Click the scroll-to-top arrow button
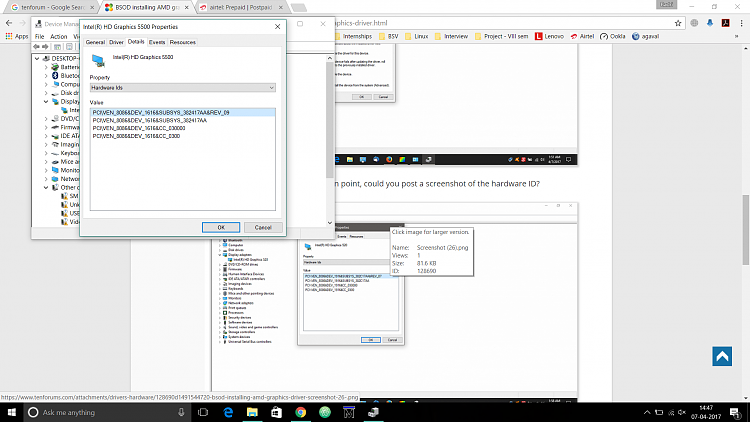This screenshot has height=422, width=750. click(722, 356)
